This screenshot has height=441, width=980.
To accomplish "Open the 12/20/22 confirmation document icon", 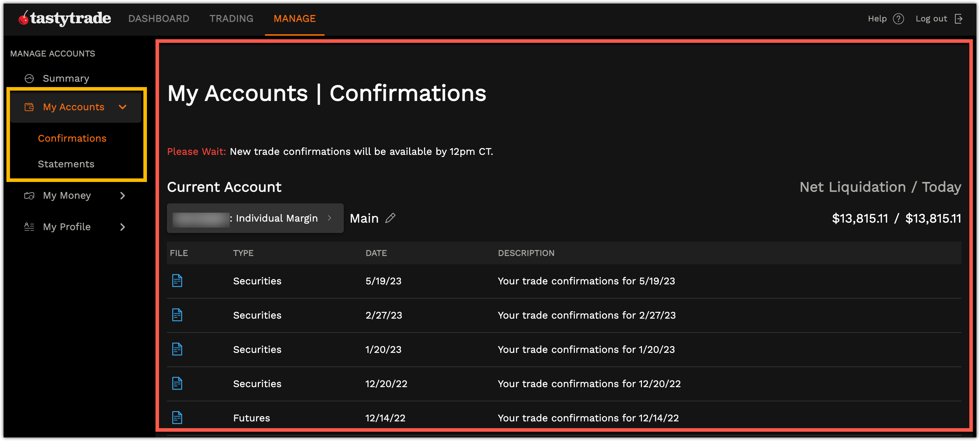I will (x=177, y=384).
